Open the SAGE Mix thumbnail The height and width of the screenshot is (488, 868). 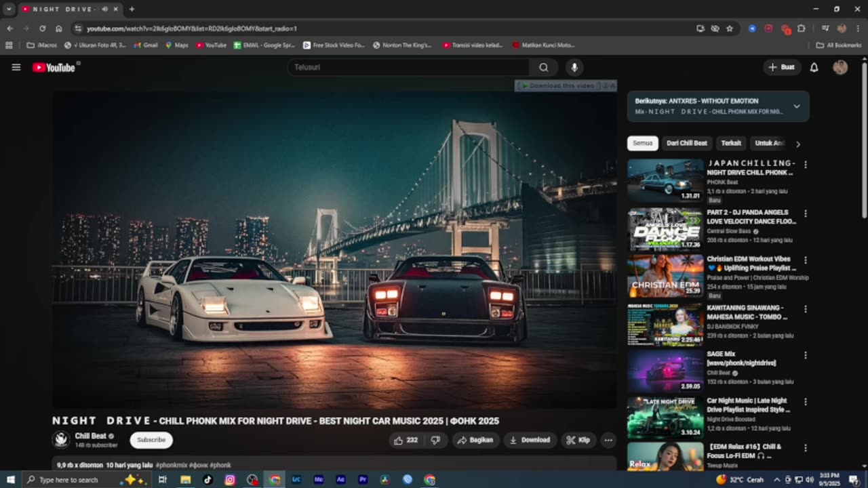point(665,371)
